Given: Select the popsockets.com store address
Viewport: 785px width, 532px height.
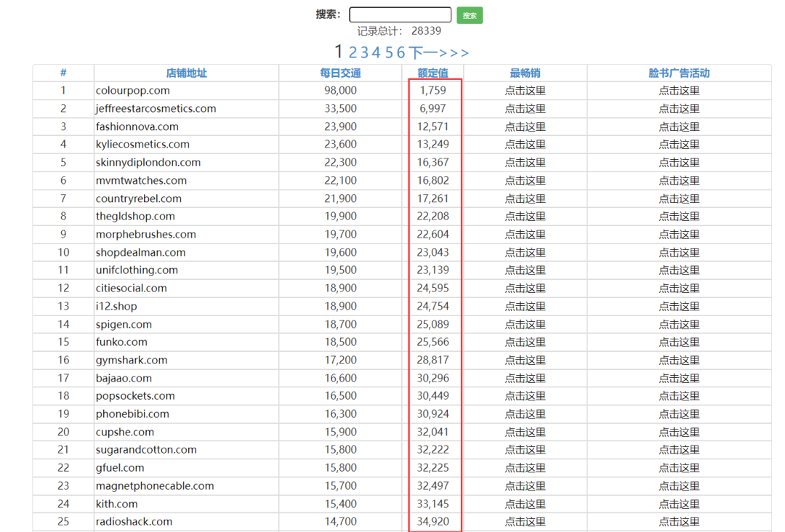Looking at the screenshot, I should pyautogui.click(x=135, y=396).
